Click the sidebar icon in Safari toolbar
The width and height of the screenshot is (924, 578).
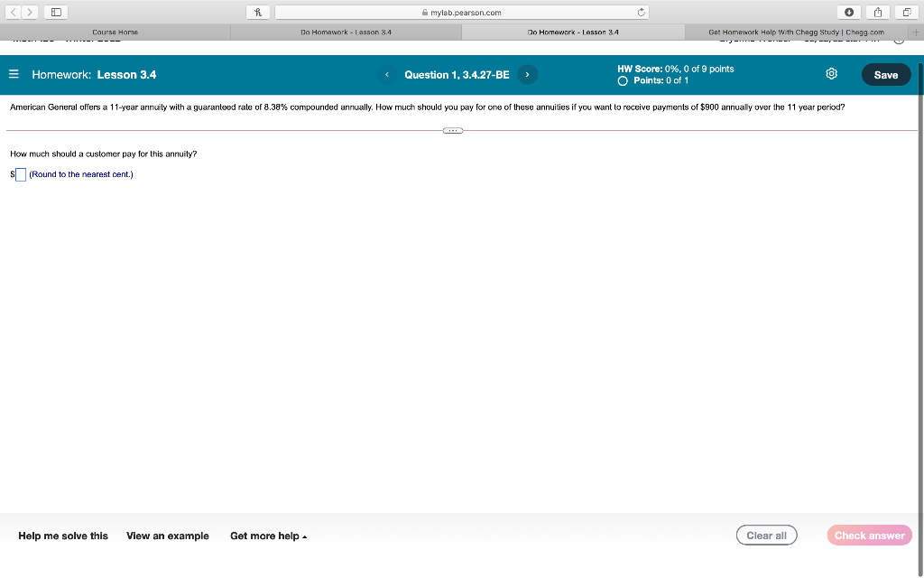[54, 12]
